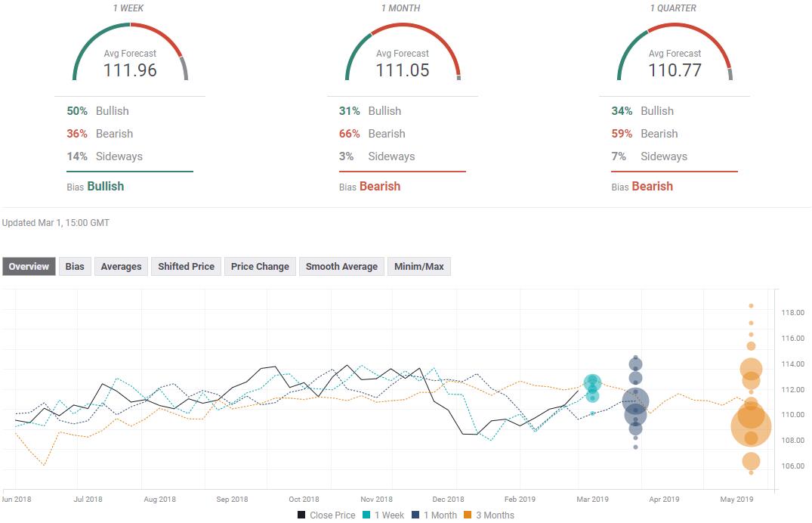Image resolution: width=812 pixels, height=523 pixels.
Task: Click the 1 QUARTER gauge heading
Action: (x=673, y=8)
